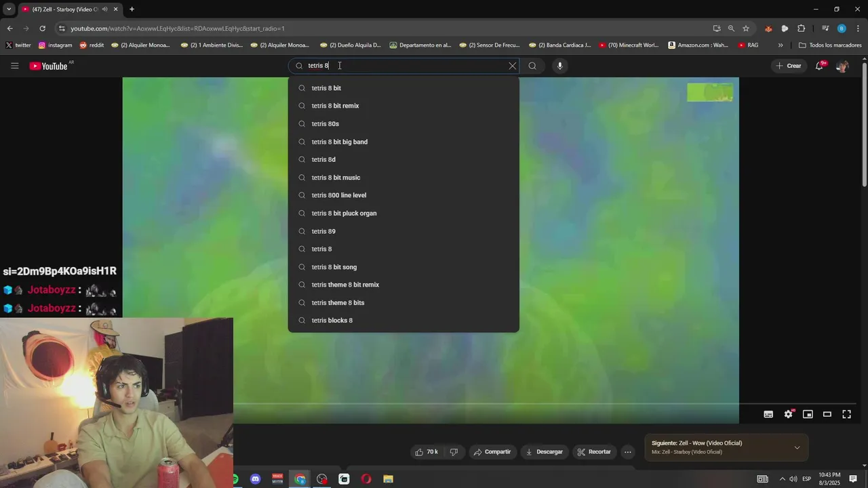Pick suggestion "tetris 8 bit big band"
Screen dimensions: 868x488
(x=403, y=142)
